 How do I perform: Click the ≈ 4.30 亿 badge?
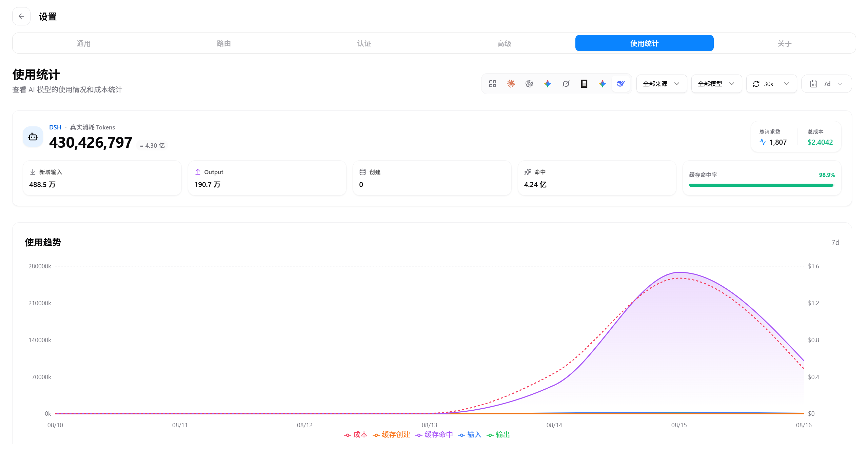click(x=152, y=146)
